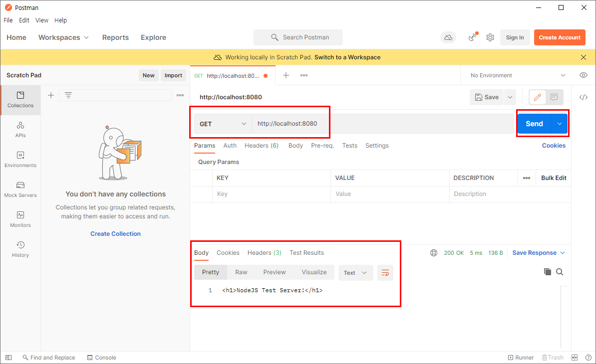
Task: Click the filter icon in collections panel
Action: pyautogui.click(x=68, y=95)
